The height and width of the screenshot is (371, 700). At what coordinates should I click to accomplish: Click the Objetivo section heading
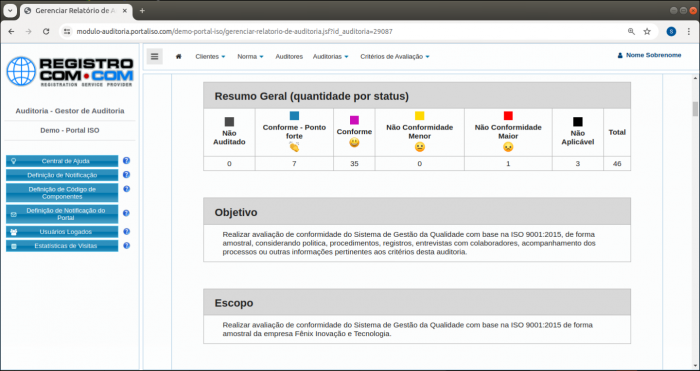click(236, 213)
